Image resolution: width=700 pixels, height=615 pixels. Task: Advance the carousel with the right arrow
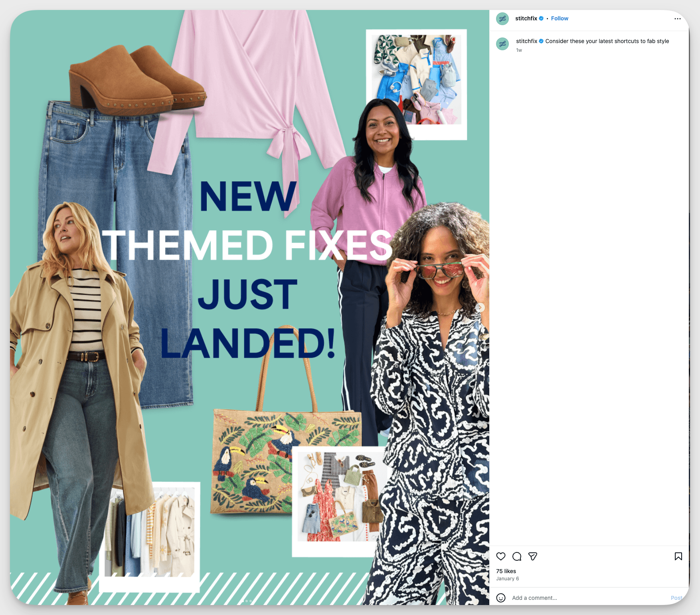pos(481,307)
